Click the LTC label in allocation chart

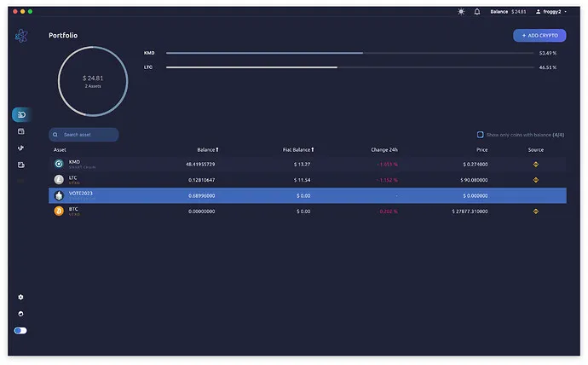[148, 67]
